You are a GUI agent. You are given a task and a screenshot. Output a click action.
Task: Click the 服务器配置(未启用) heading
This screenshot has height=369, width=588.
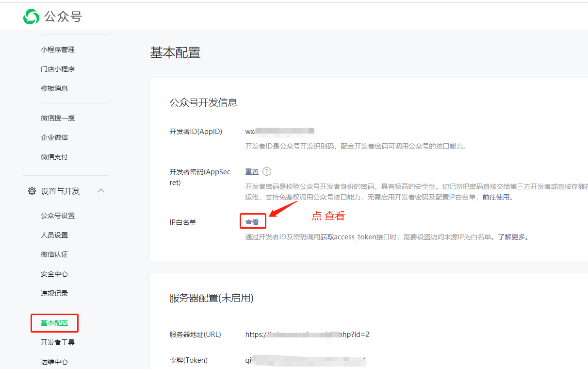212,298
